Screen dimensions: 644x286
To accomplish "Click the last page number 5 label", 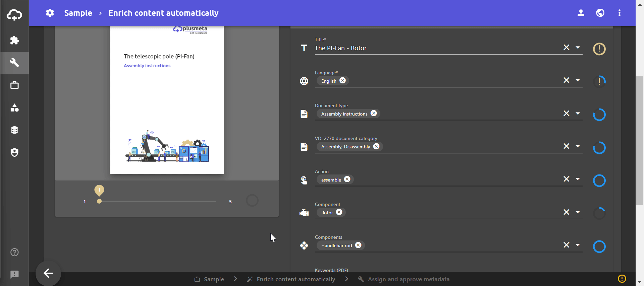I will tap(230, 202).
